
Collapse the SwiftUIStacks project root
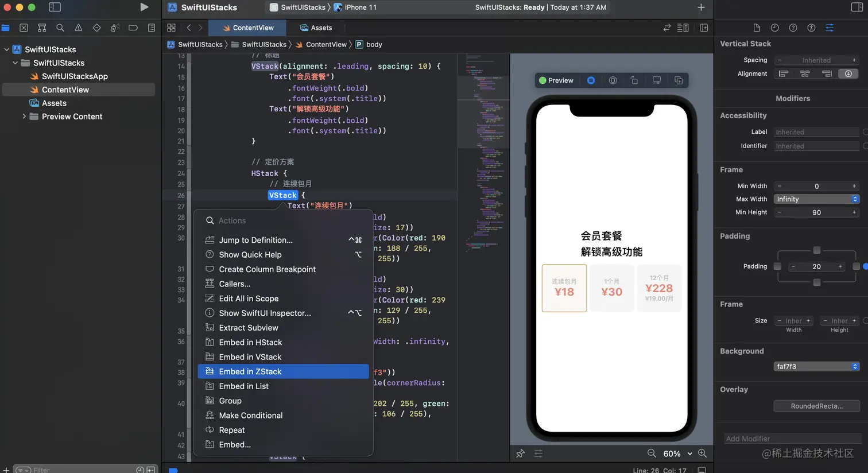pyautogui.click(x=7, y=49)
